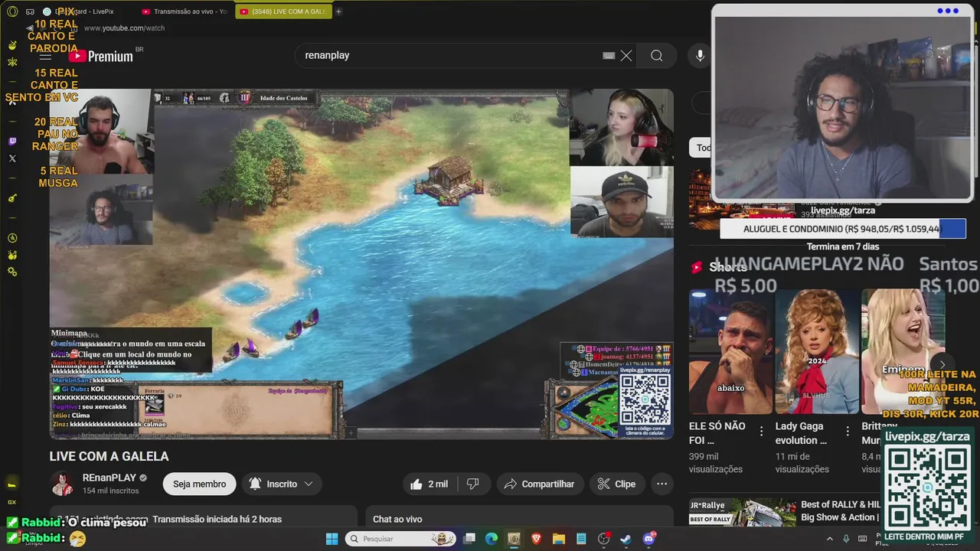Open File Explorer from taskbar
Screen dimensions: 980x551
click(558, 539)
